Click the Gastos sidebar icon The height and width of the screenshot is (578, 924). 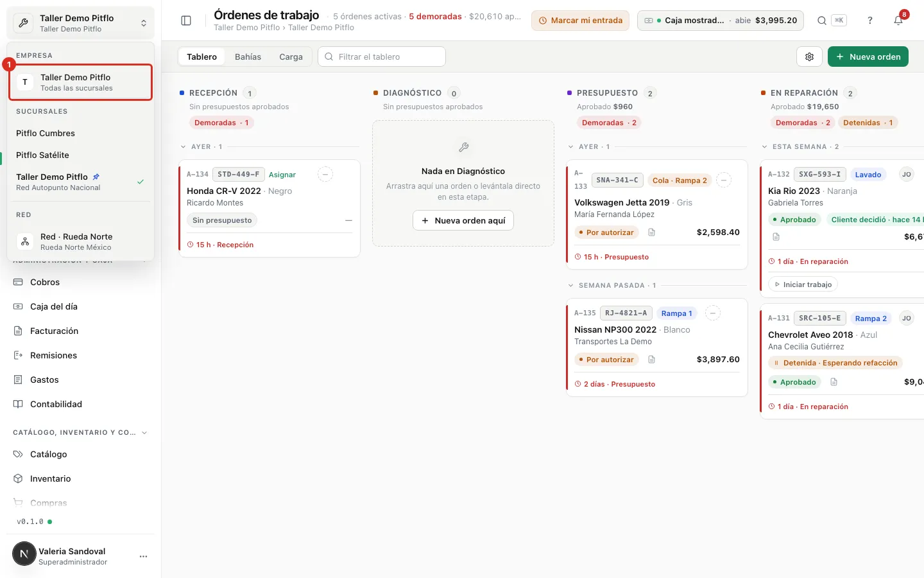(18, 380)
